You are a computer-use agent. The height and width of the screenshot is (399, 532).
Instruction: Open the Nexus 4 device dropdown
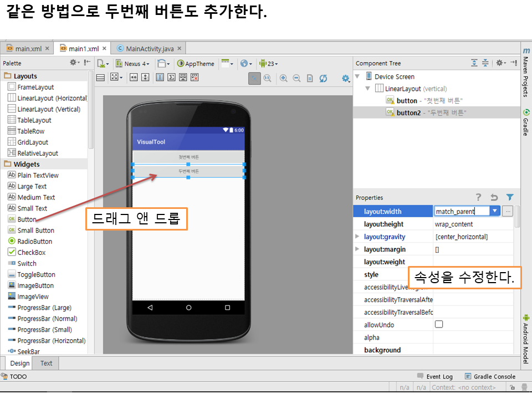[x=134, y=64]
